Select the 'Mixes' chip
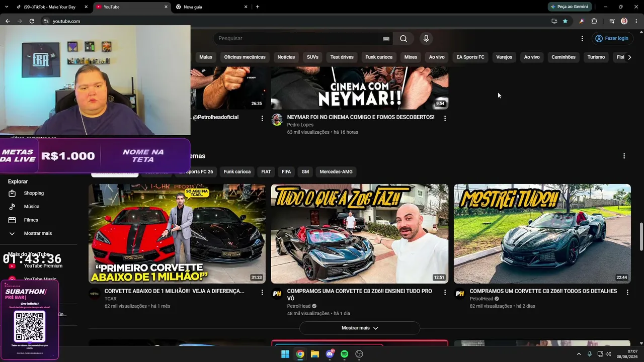The height and width of the screenshot is (362, 644). click(x=411, y=57)
